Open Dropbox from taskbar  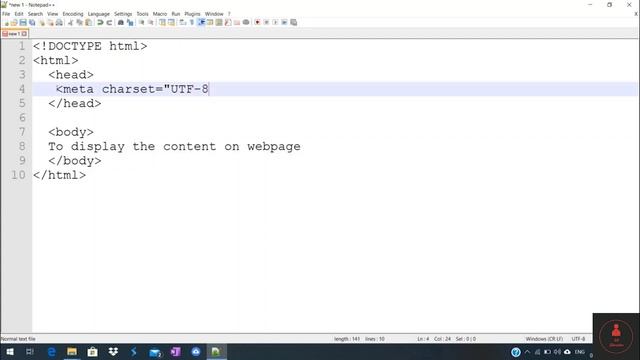113,352
